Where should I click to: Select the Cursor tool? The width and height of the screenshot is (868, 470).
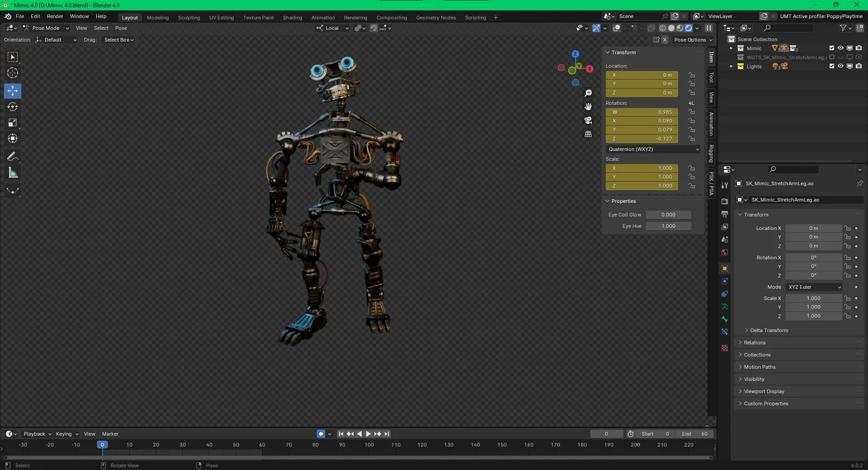coord(12,73)
